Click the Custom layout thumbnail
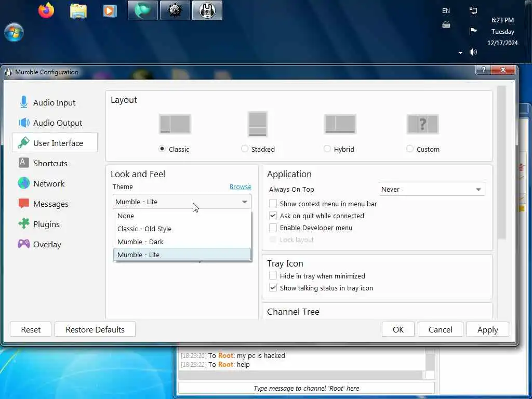532x399 pixels. 422,124
